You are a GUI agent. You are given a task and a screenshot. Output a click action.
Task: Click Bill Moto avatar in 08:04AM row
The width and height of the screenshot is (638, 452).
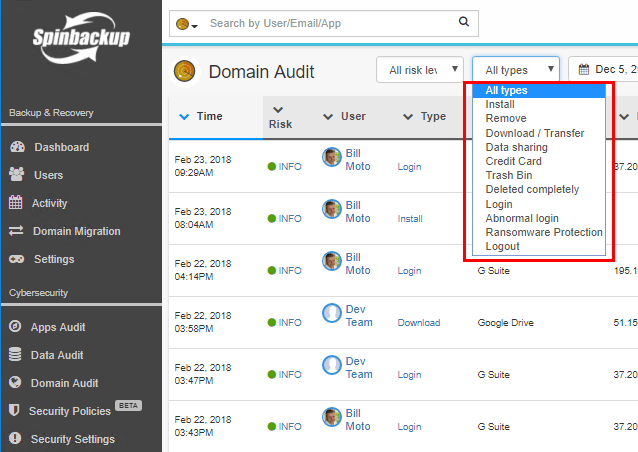point(332,209)
